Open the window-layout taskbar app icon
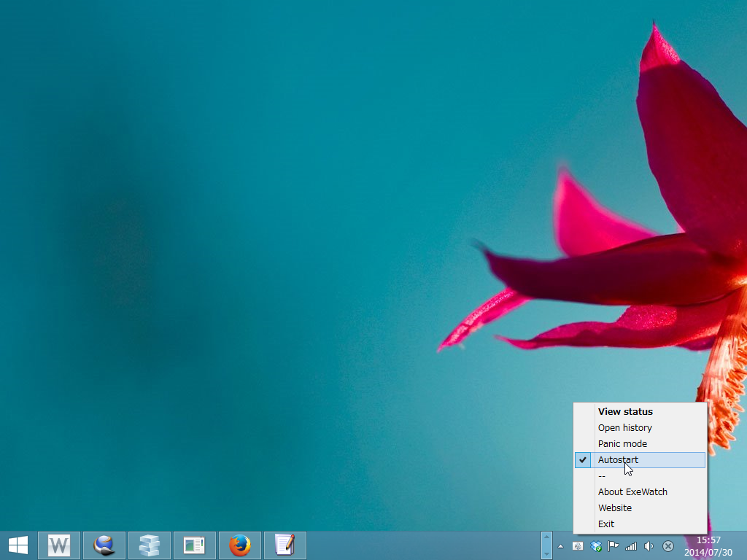Screen dimensions: 747x560 point(194,545)
